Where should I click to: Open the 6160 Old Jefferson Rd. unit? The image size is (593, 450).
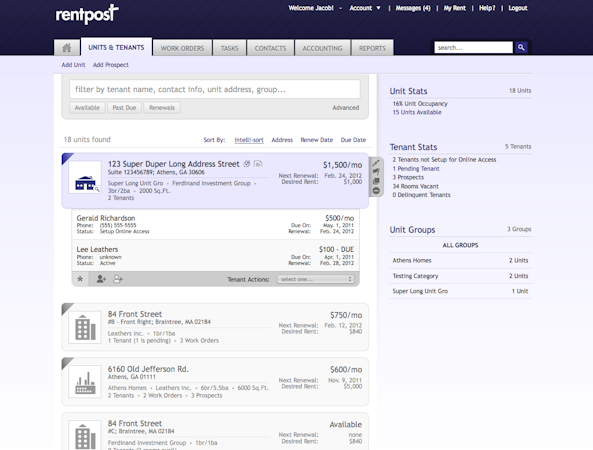click(x=148, y=369)
